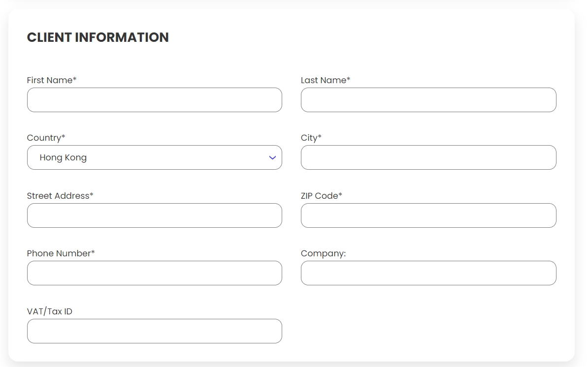Focus the ZIP Code text box
588x367 pixels.
point(428,215)
